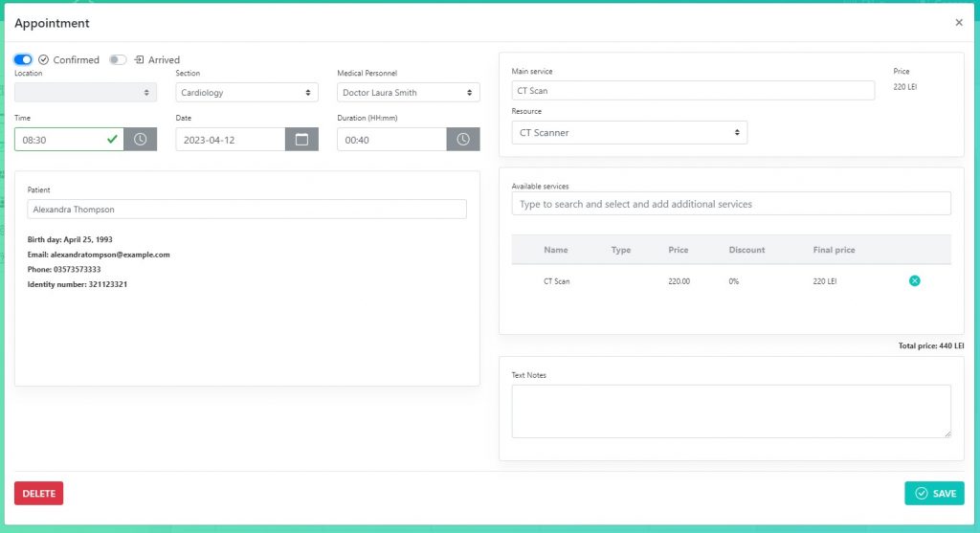Click inside the Text Notes textarea
This screenshot has height=533, width=980.
click(731, 411)
